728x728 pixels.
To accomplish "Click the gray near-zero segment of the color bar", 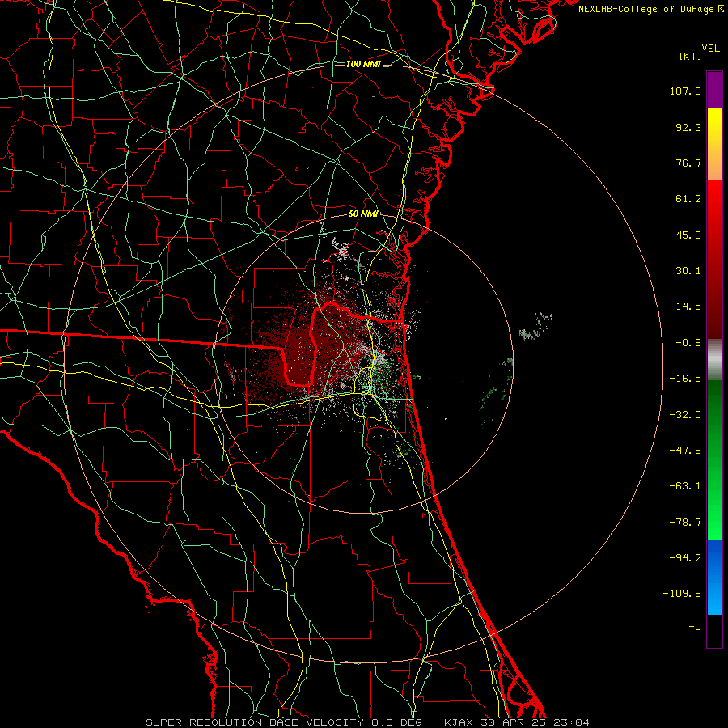I will pyautogui.click(x=714, y=359).
